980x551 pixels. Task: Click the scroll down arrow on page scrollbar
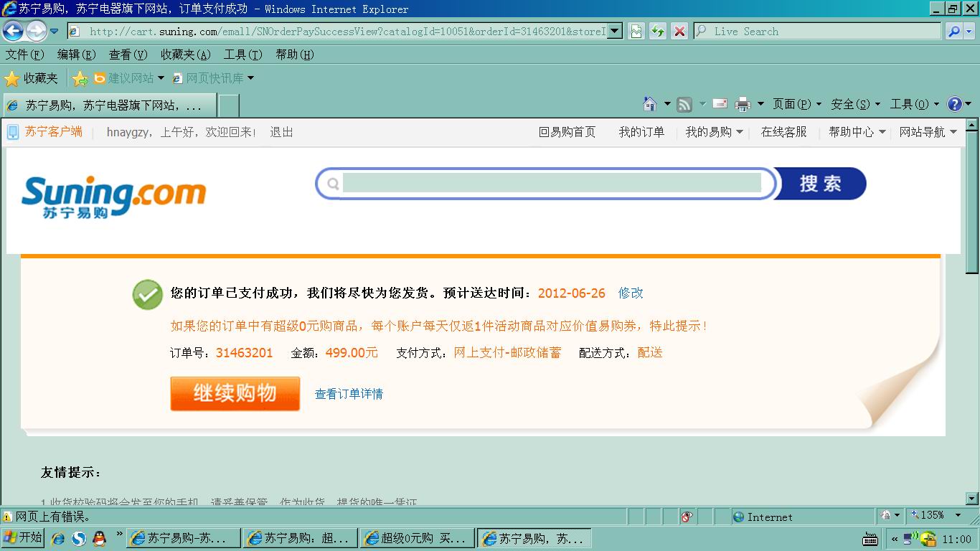[972, 498]
